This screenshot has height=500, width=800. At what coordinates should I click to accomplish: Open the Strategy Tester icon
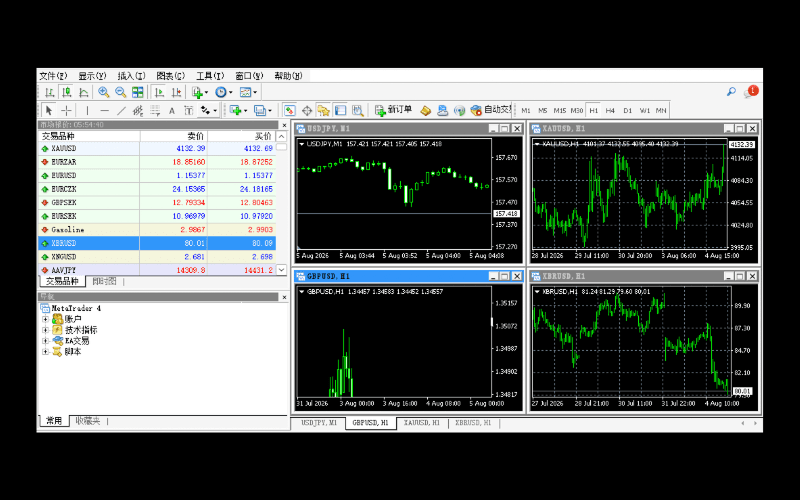(358, 110)
